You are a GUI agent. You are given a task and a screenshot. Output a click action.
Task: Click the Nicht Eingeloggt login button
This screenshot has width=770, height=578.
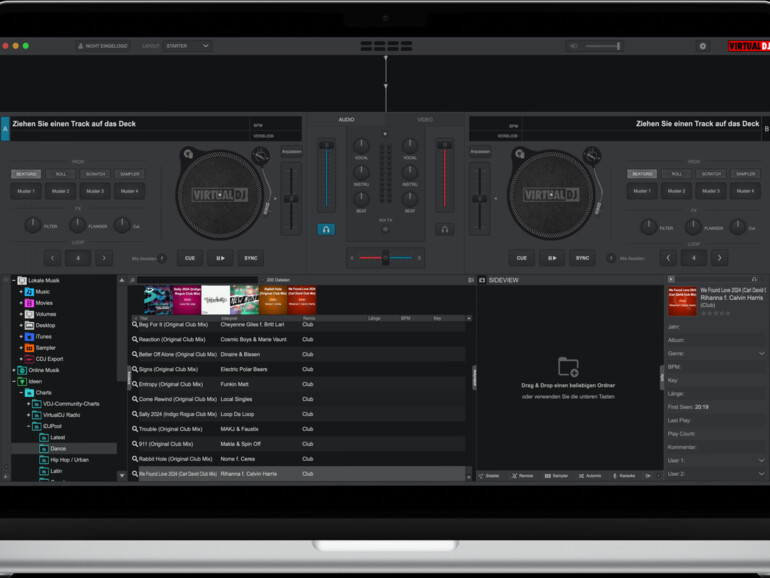pyautogui.click(x=103, y=46)
